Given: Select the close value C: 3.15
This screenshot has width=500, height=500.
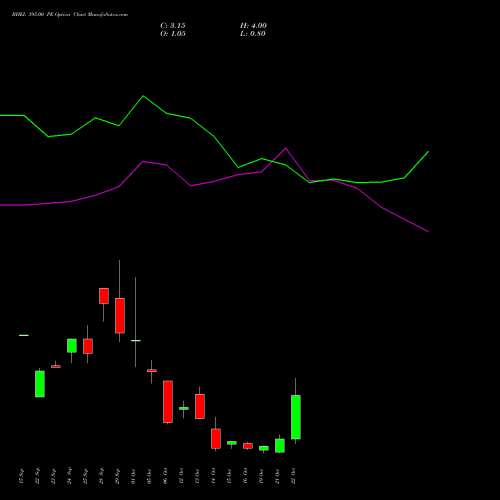Looking at the screenshot, I should pos(173,26).
